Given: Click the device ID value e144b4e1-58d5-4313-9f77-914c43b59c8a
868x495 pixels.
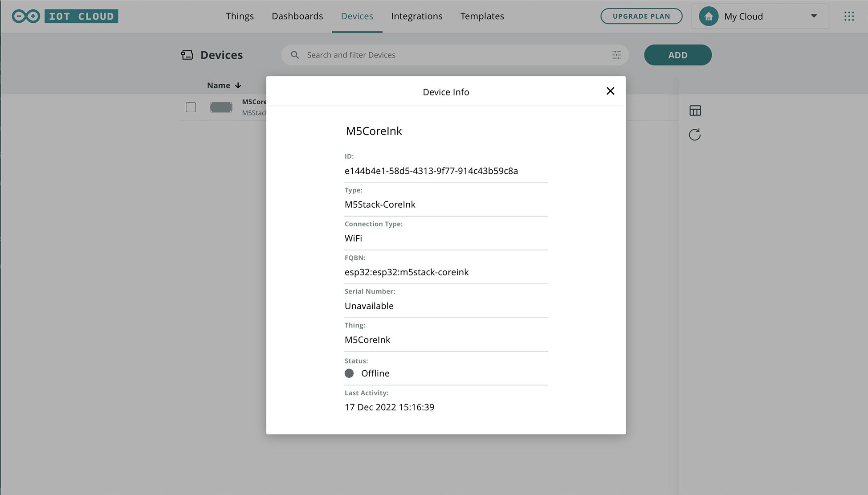Looking at the screenshot, I should (x=431, y=171).
